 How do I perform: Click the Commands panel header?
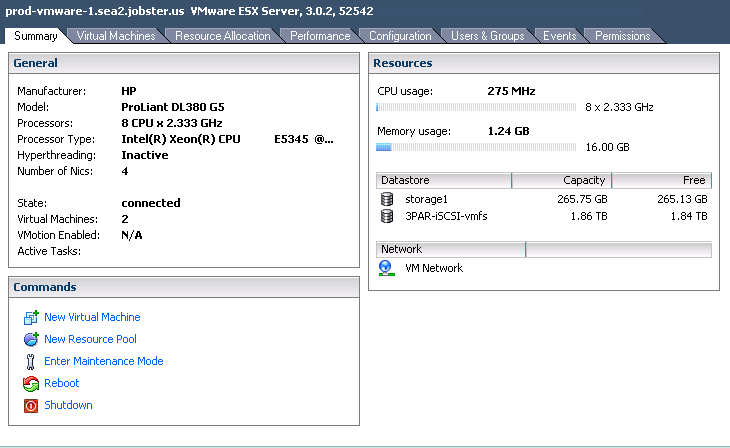coord(184,287)
